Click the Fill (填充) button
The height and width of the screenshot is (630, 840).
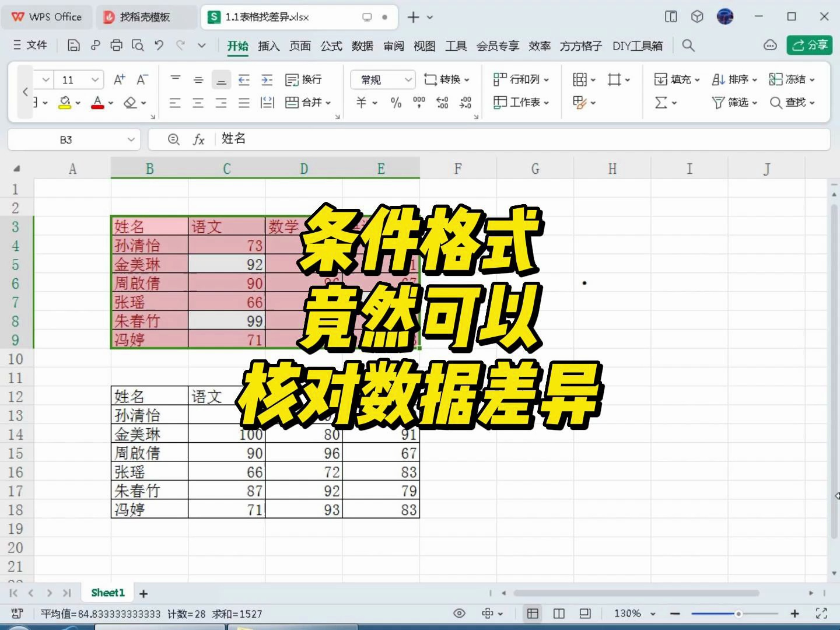coord(676,79)
